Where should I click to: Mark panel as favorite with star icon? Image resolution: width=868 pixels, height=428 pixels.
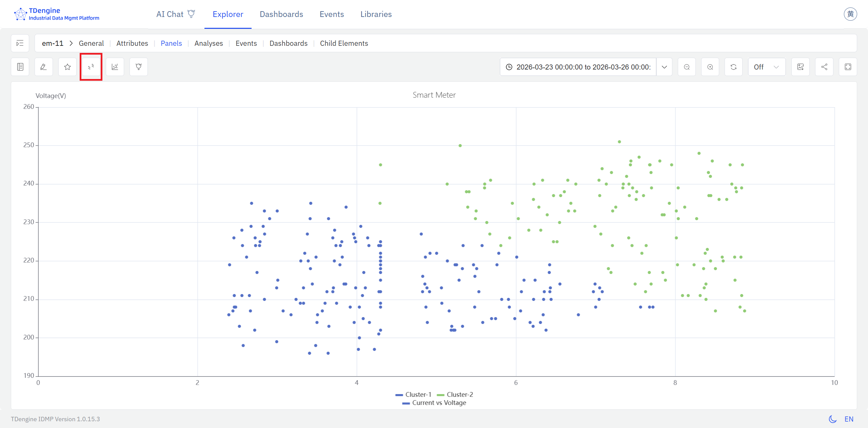(x=67, y=67)
